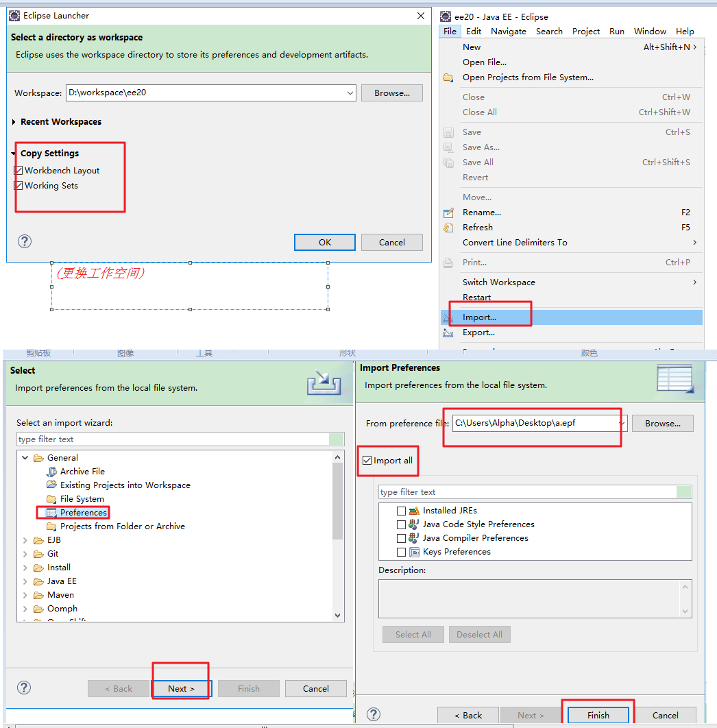Click the Java Compiler Preferences icon
The height and width of the screenshot is (728, 717).
tap(414, 538)
